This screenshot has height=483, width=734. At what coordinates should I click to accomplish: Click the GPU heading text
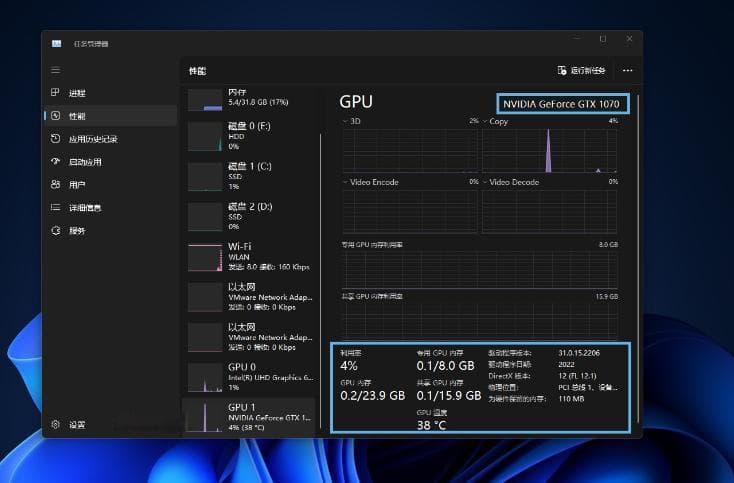(356, 102)
